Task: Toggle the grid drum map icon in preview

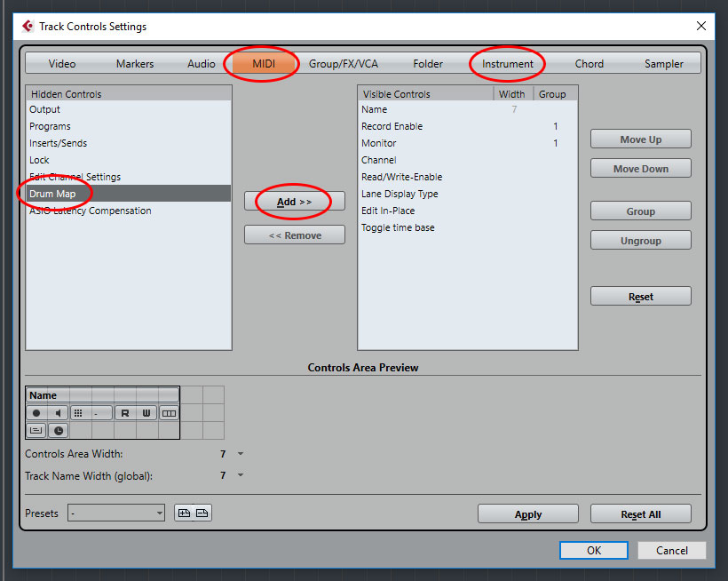Action: pyautogui.click(x=79, y=413)
